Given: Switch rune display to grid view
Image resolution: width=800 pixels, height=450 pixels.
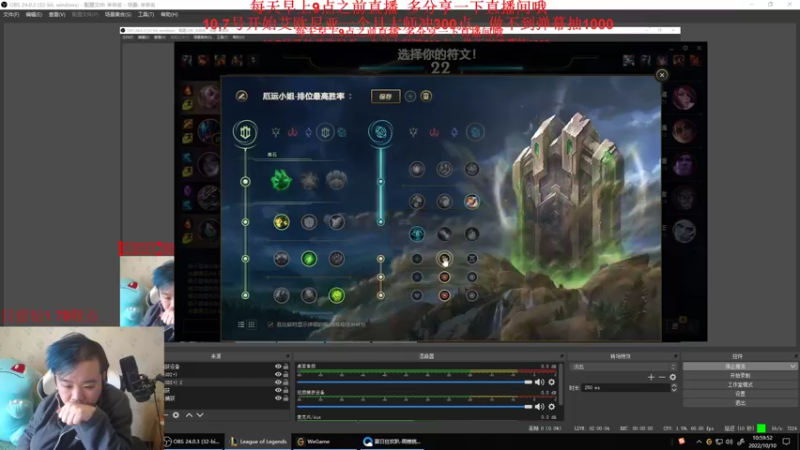Looking at the screenshot, I should point(251,324).
